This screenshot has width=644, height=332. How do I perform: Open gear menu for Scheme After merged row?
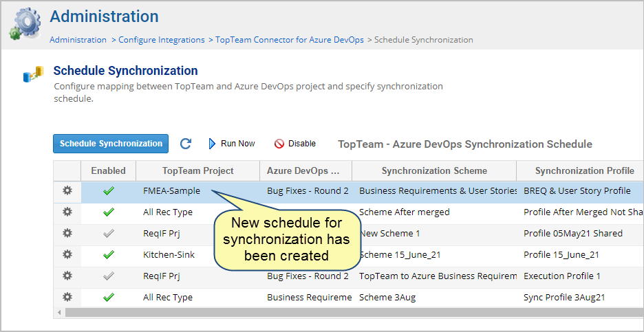point(67,212)
